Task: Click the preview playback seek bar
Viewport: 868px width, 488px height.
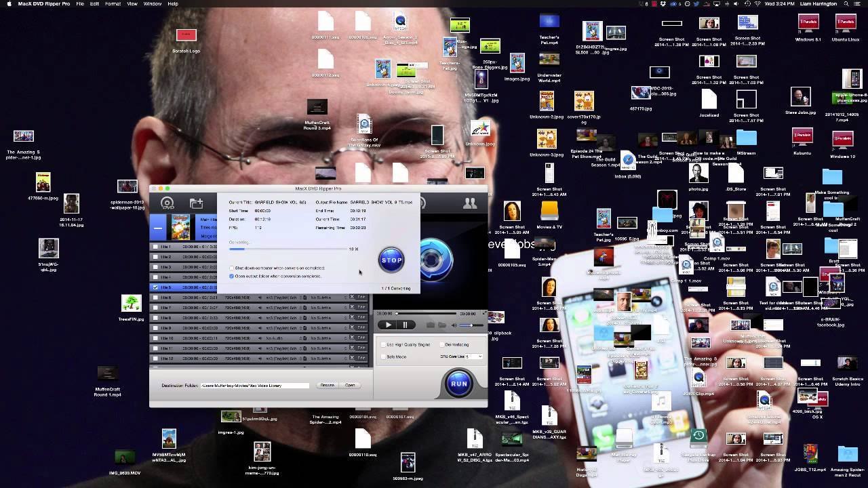Action: coord(426,314)
